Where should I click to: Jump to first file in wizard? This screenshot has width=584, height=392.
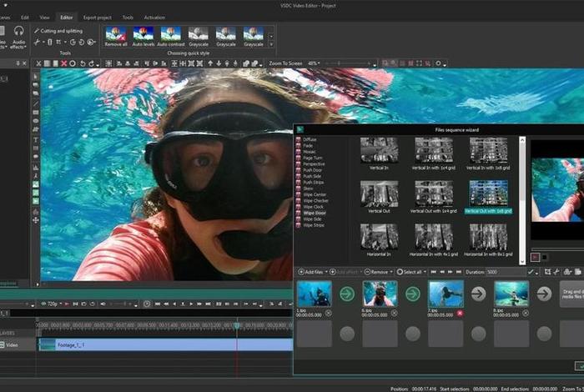tap(433, 272)
